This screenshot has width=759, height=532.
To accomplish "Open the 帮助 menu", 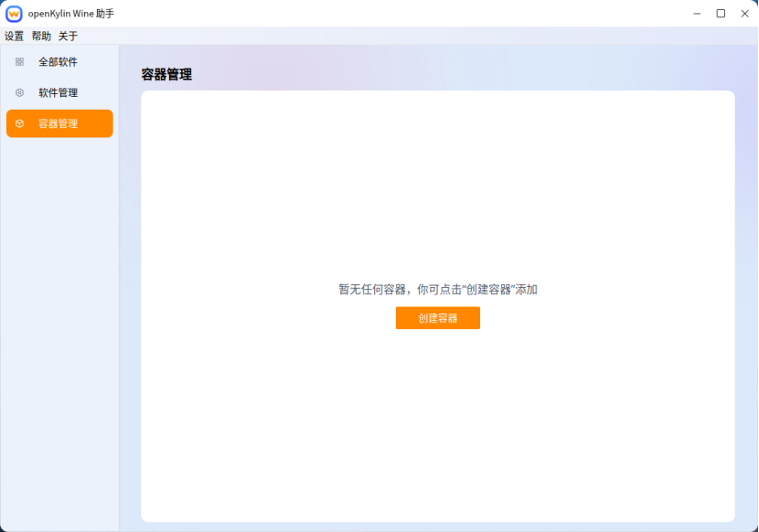I will point(41,36).
